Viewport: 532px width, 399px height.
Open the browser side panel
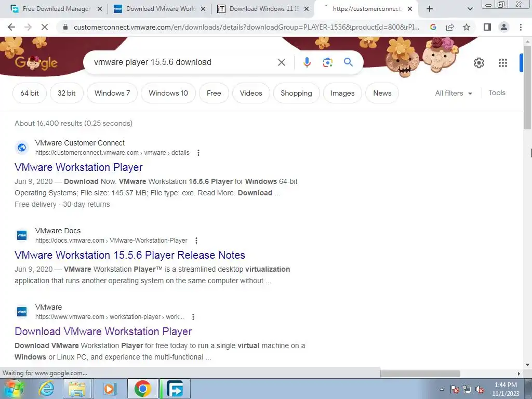coord(487,27)
